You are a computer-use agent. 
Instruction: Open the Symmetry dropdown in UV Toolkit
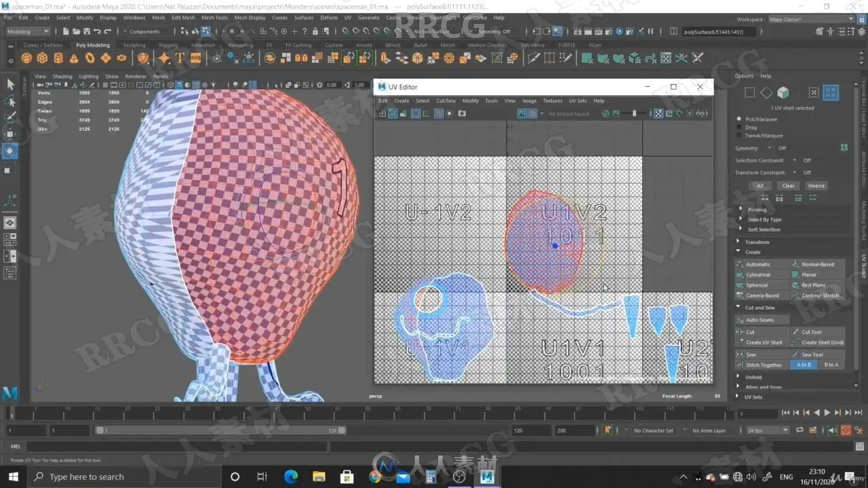click(770, 148)
